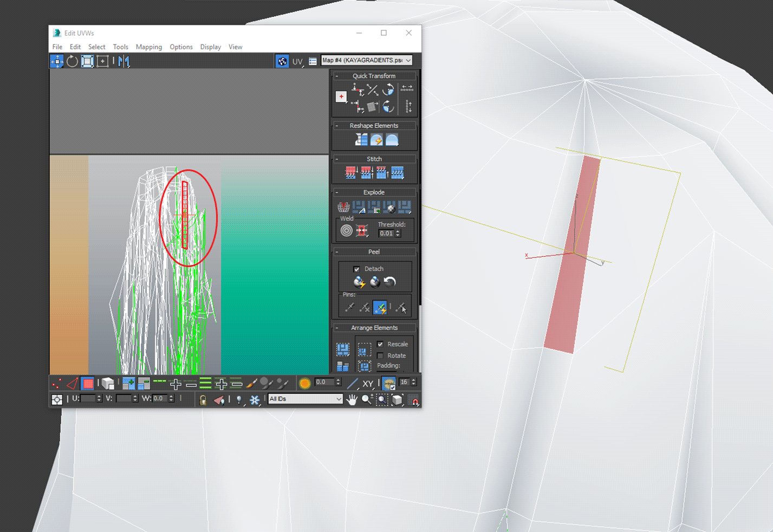Enable the Rotate checkbox

tap(380, 356)
